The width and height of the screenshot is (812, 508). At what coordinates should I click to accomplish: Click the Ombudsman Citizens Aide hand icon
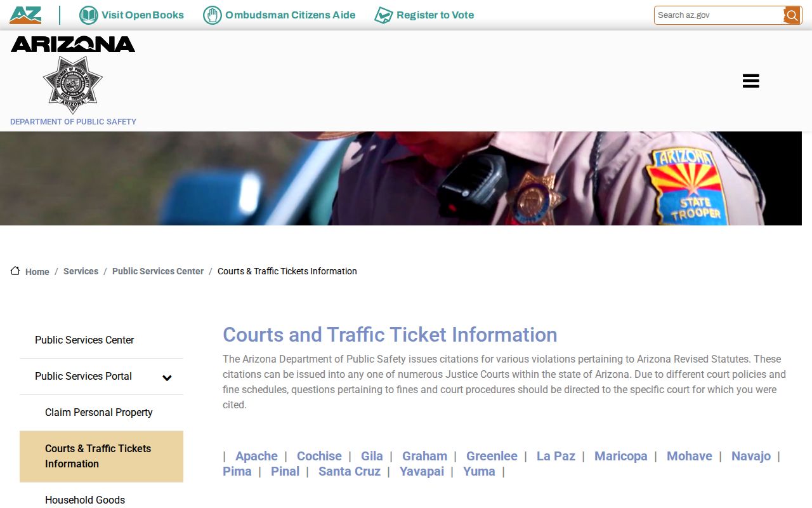(x=213, y=15)
